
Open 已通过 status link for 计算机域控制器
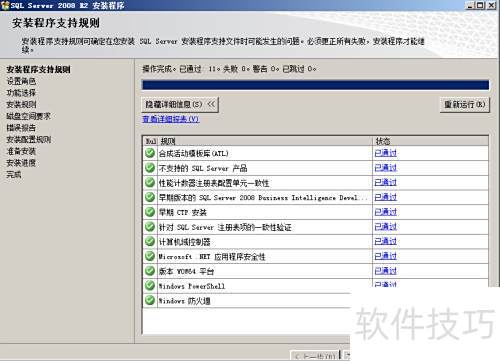click(x=386, y=241)
